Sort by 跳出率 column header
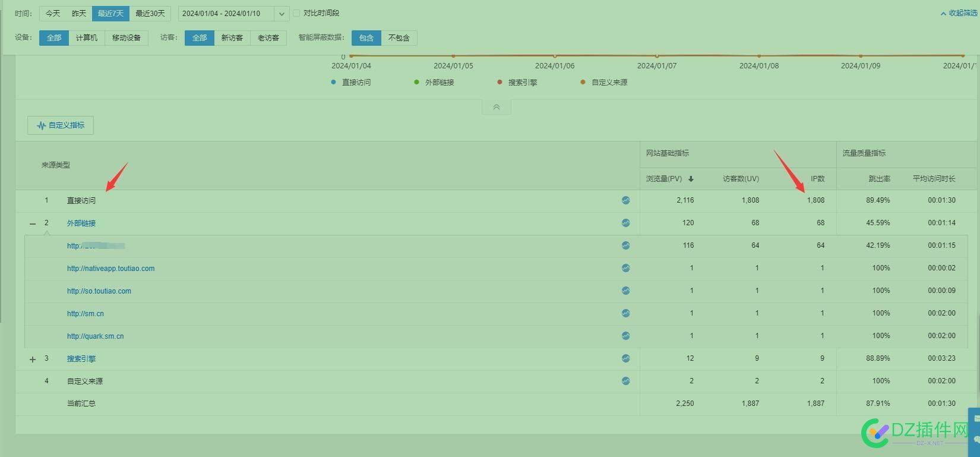This screenshot has width=980, height=457. [879, 178]
